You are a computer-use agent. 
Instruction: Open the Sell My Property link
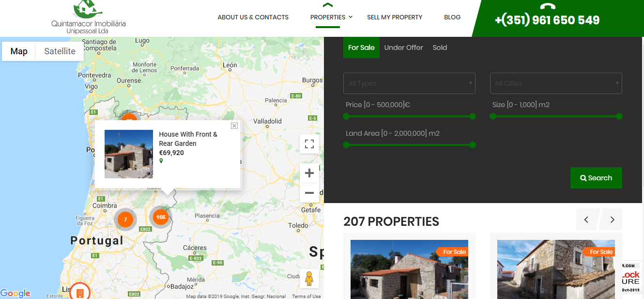pos(395,17)
